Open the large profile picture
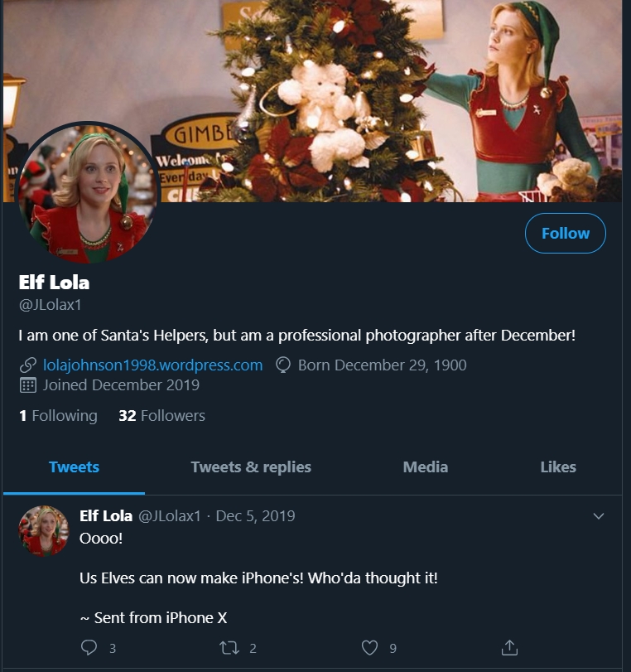 pyautogui.click(x=87, y=192)
